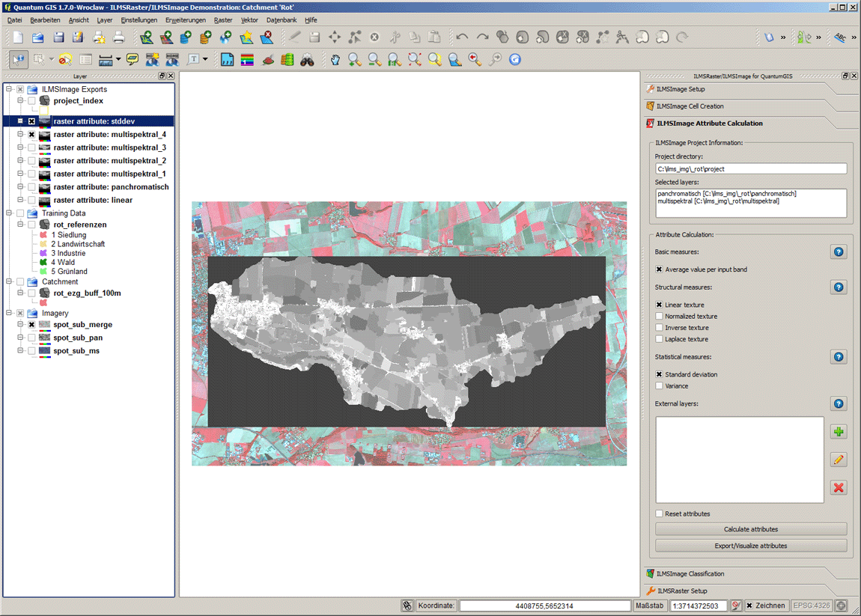Image resolution: width=861 pixels, height=616 pixels.
Task: Open the Raster menu
Action: (x=223, y=20)
